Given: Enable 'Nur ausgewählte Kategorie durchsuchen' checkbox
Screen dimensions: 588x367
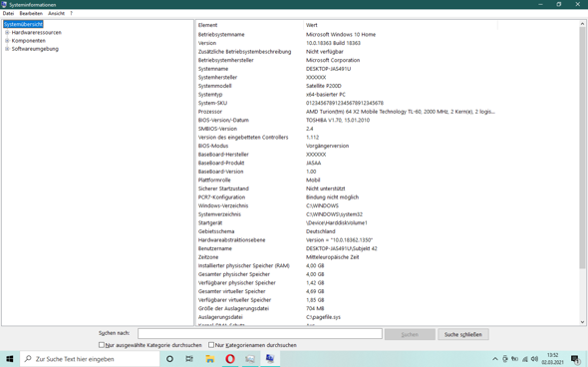Looking at the screenshot, I should pyautogui.click(x=102, y=344).
